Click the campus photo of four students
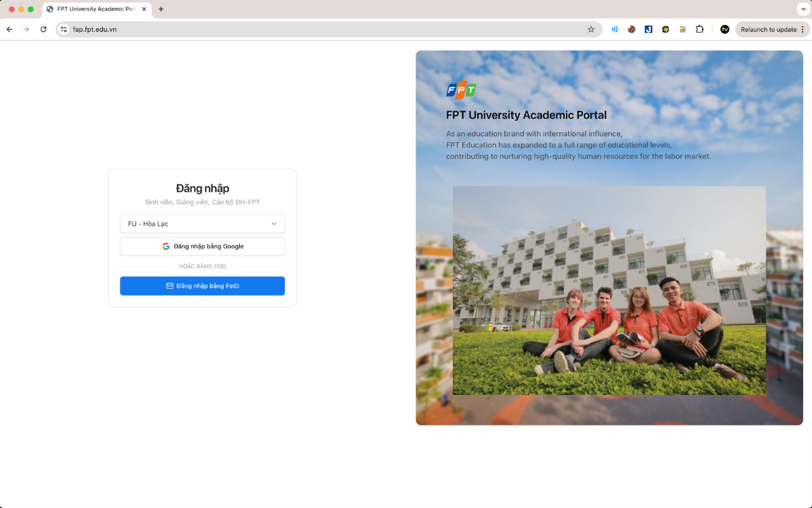The height and width of the screenshot is (508, 812). [609, 290]
